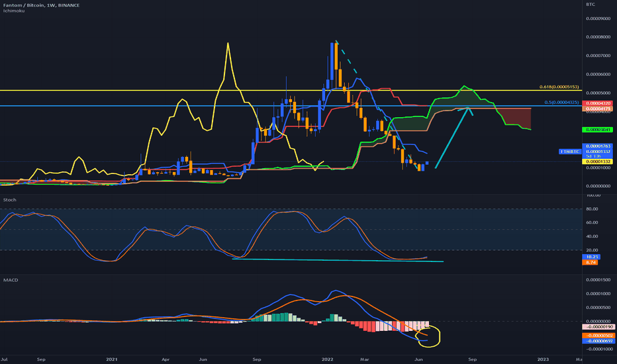The image size is (617, 364).
Task: Click the 0.5(0.00004325) Fibonacci level label
Action: (x=561, y=103)
